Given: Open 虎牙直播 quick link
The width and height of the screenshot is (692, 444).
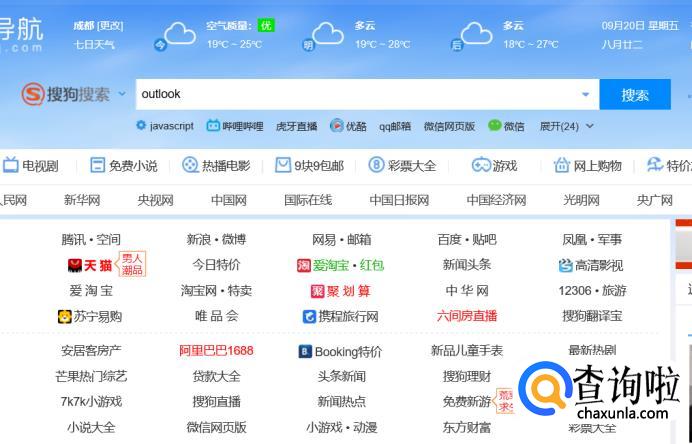Looking at the screenshot, I should pyautogui.click(x=297, y=126).
